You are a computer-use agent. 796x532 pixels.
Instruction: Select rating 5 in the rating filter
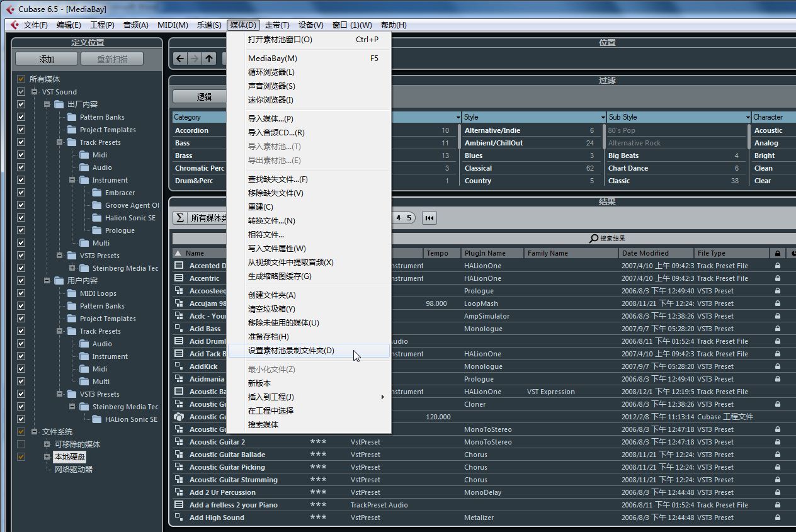pos(409,218)
